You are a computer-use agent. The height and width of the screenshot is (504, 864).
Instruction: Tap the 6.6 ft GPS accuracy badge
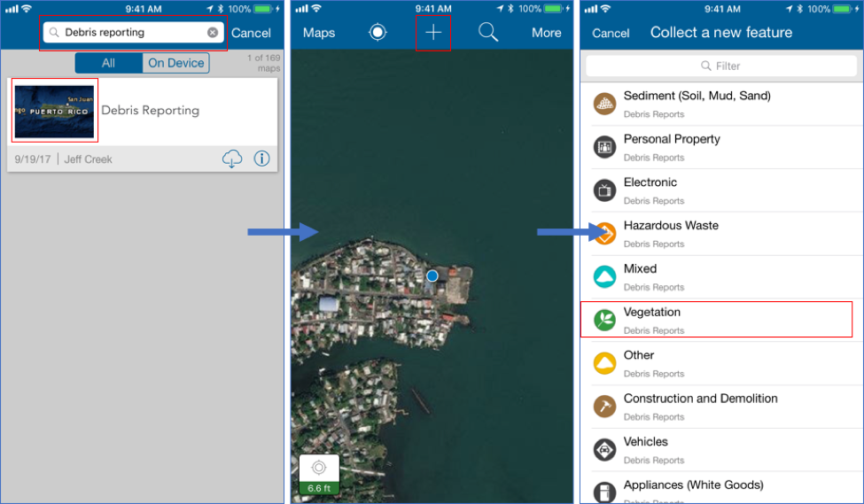(x=319, y=475)
